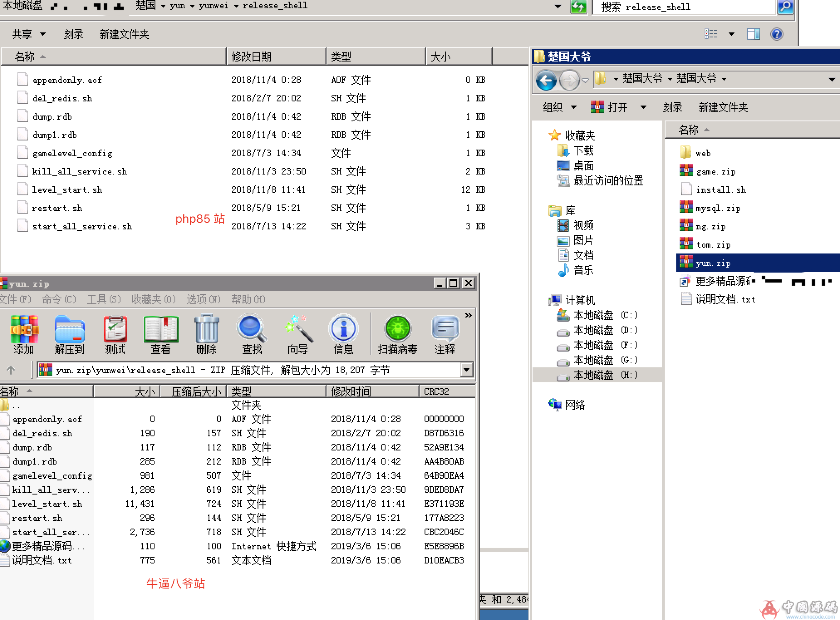
Task: Click the search magnifier button for release_shell
Action: tap(785, 7)
